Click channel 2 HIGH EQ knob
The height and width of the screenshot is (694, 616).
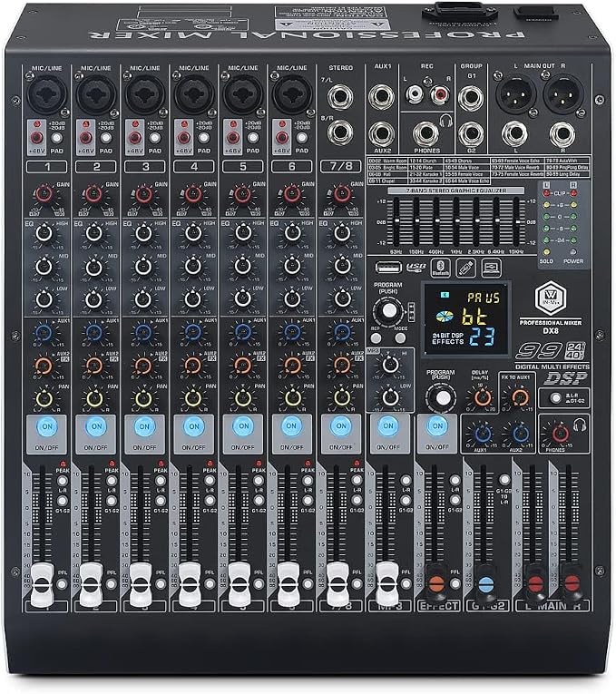(93, 232)
